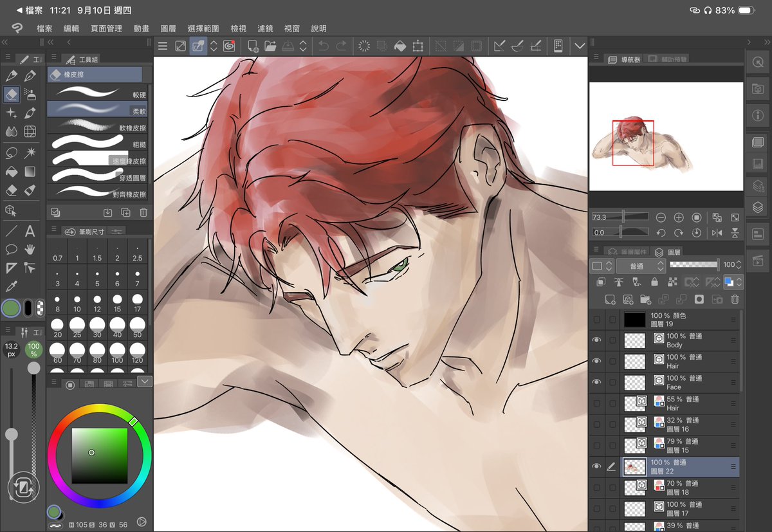This screenshot has height=532, width=772.
Task: Open the 圖層 menu in the menu bar
Action: click(168, 28)
